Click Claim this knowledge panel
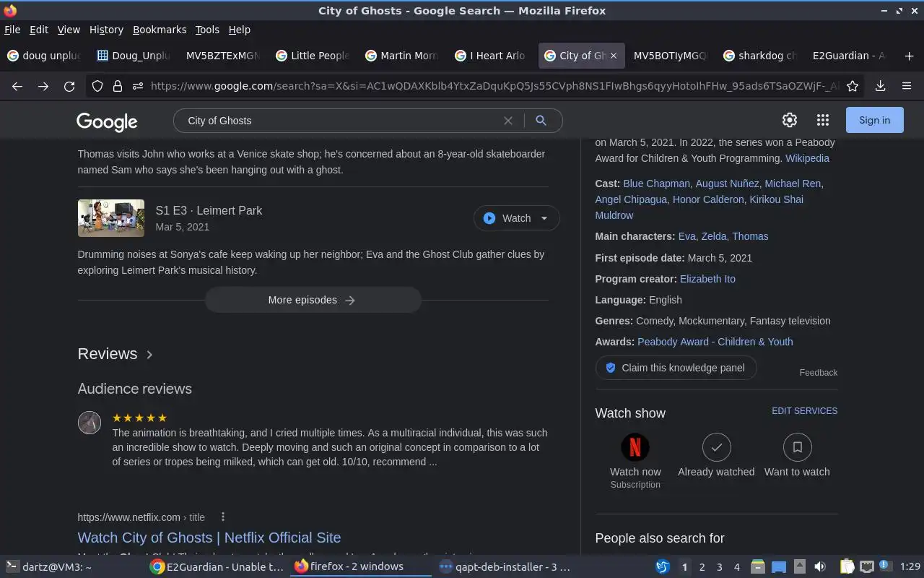924x578 pixels. point(676,368)
